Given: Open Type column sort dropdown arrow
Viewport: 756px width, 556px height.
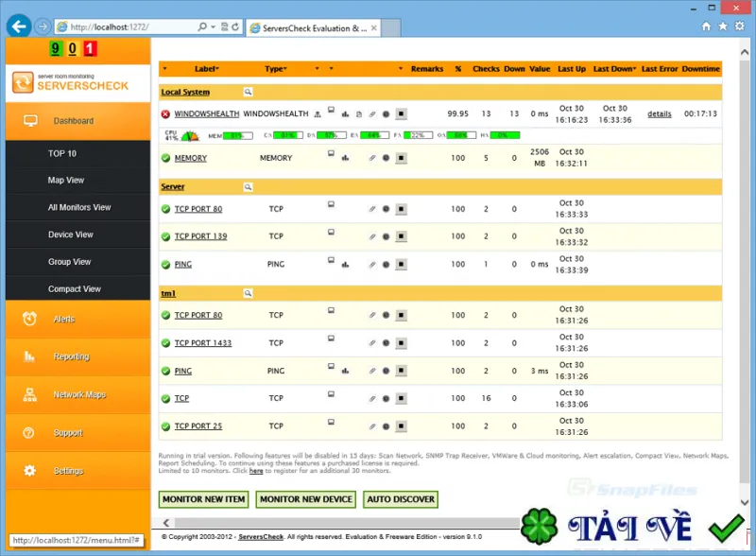Looking at the screenshot, I should coord(285,68).
